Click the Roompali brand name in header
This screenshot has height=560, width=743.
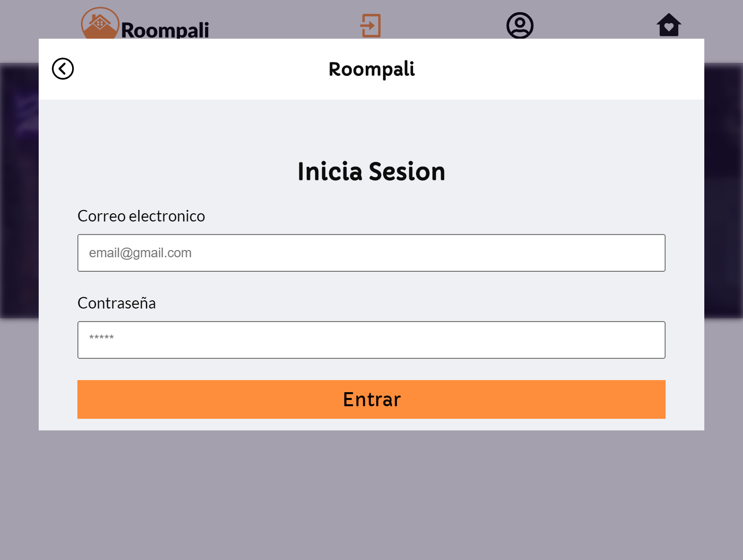click(x=164, y=30)
